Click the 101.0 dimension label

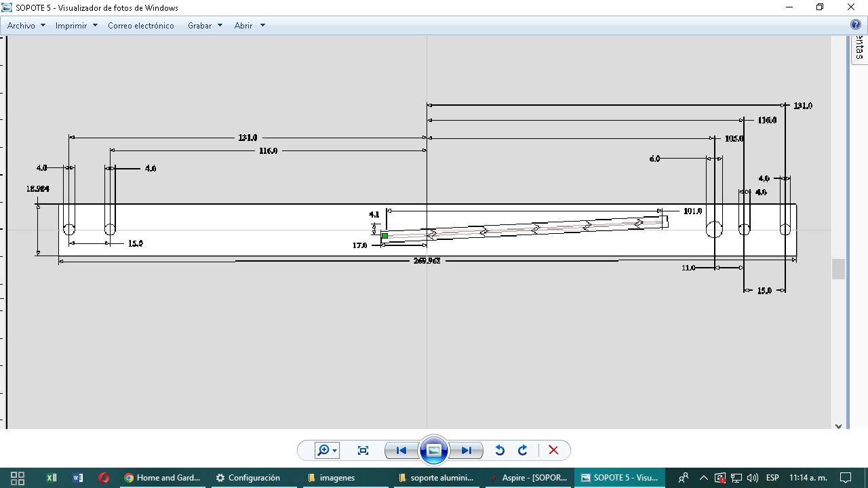692,211
